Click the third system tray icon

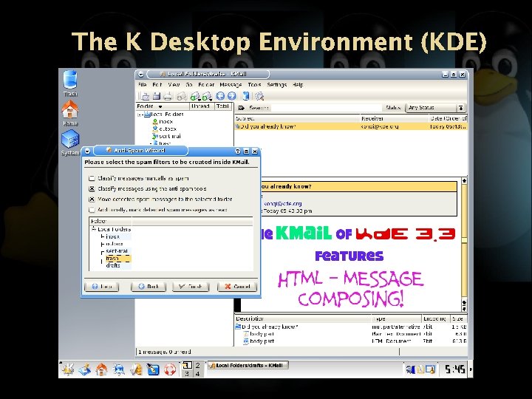coord(430,369)
